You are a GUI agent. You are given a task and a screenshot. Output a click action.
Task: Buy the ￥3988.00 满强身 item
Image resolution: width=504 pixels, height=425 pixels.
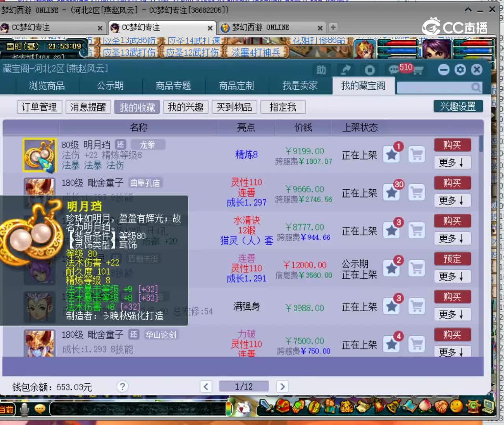point(452,297)
